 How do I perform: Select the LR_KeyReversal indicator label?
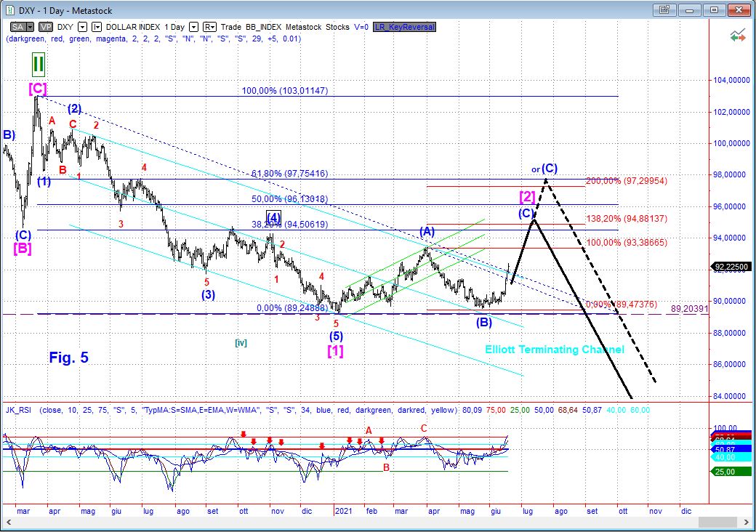405,27
